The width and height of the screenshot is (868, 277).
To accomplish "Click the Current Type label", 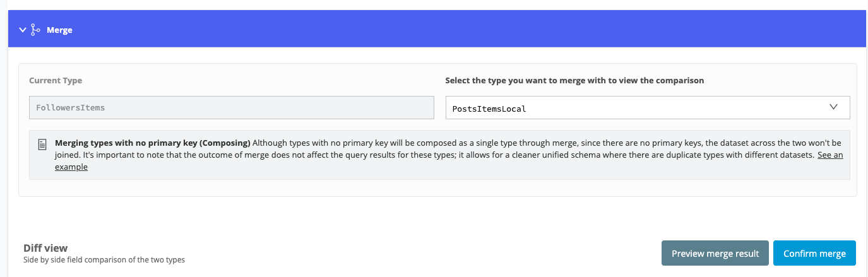I will [x=56, y=81].
